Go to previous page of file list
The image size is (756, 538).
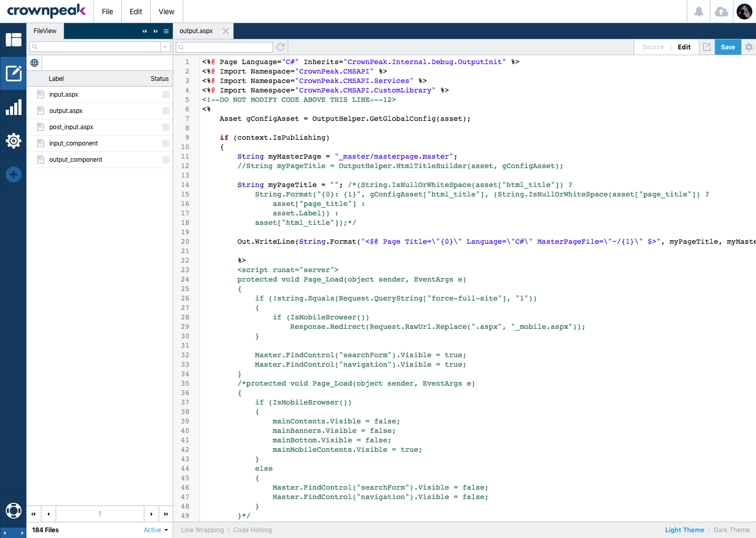click(x=48, y=514)
